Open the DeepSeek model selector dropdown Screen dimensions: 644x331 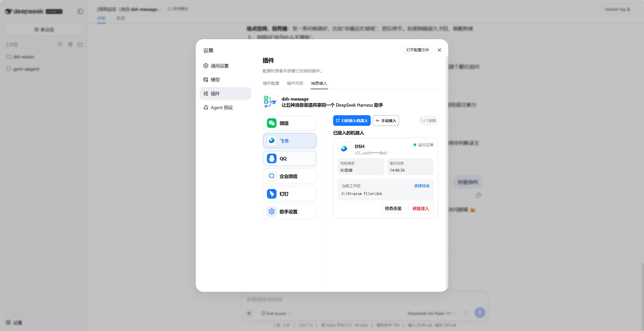432,313
